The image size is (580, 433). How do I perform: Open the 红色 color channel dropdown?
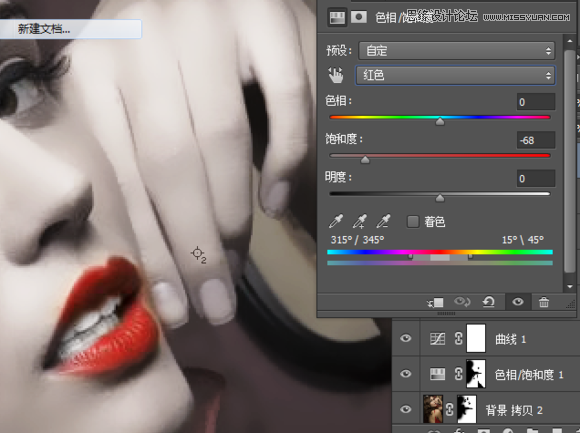coord(455,75)
